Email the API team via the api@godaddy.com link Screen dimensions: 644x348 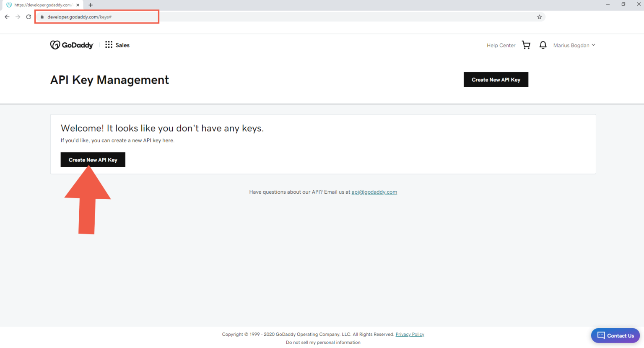click(374, 192)
